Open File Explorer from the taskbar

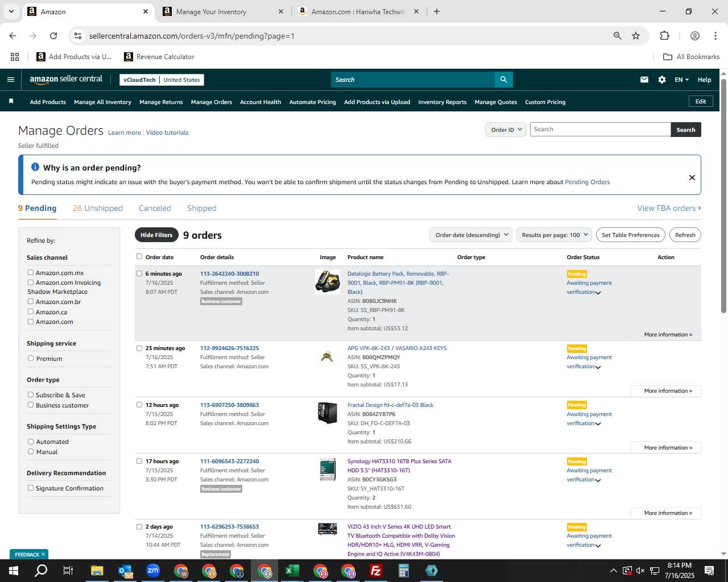(97, 571)
